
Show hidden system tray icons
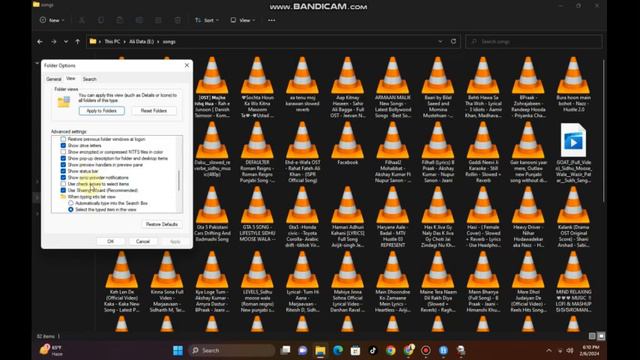coord(549,350)
